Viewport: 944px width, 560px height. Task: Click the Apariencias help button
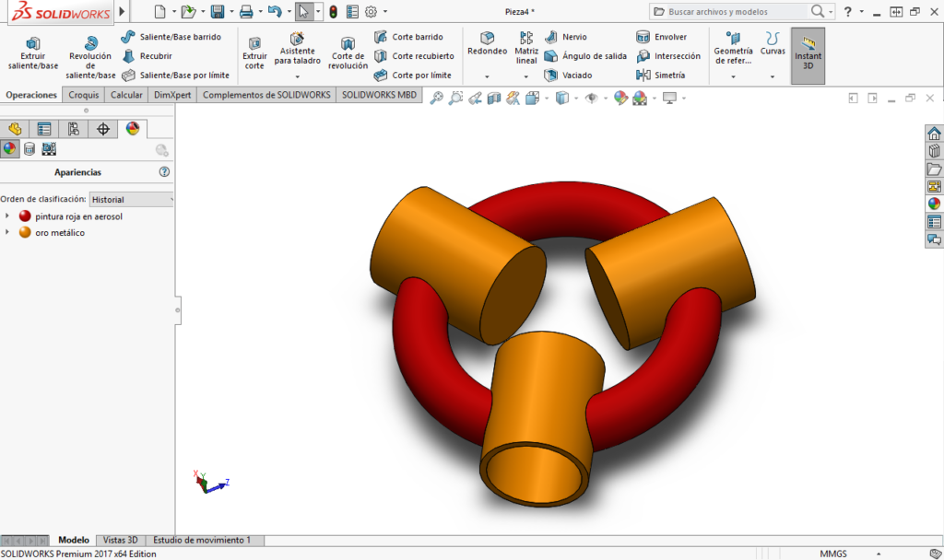(164, 172)
